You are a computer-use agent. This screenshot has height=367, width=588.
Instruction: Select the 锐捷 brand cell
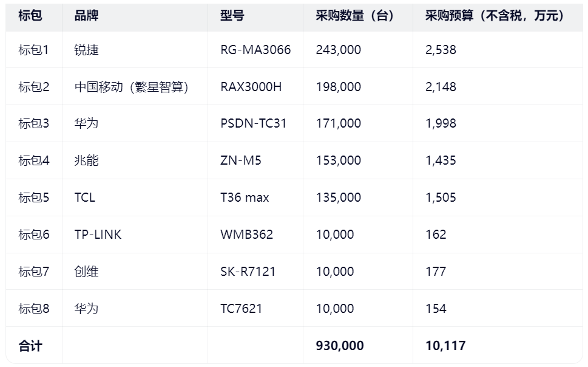tap(86, 50)
